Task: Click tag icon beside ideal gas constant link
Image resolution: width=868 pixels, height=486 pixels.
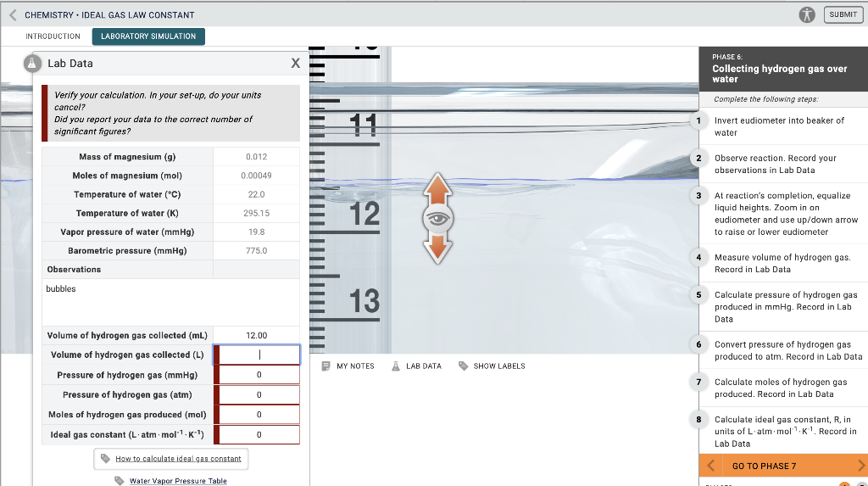Action: (x=105, y=459)
